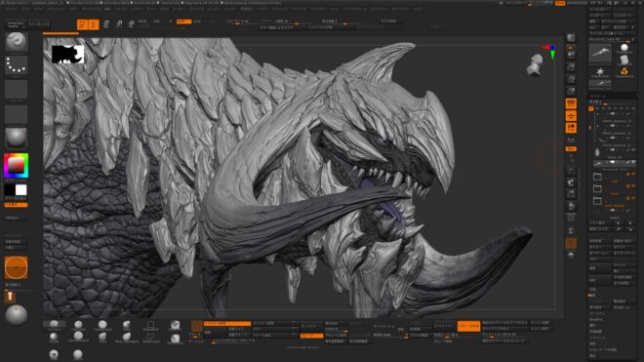The height and width of the screenshot is (362, 644).
Task: Click inside the rainbow color picker square
Action: click(16, 166)
